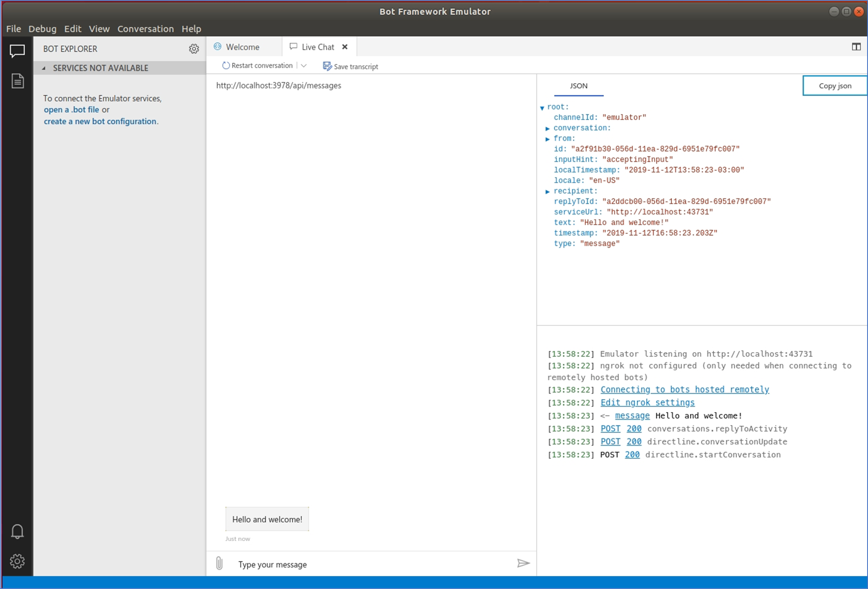This screenshot has width=868, height=589.
Task: Click the serviceUrl JSON line
Action: (x=633, y=212)
